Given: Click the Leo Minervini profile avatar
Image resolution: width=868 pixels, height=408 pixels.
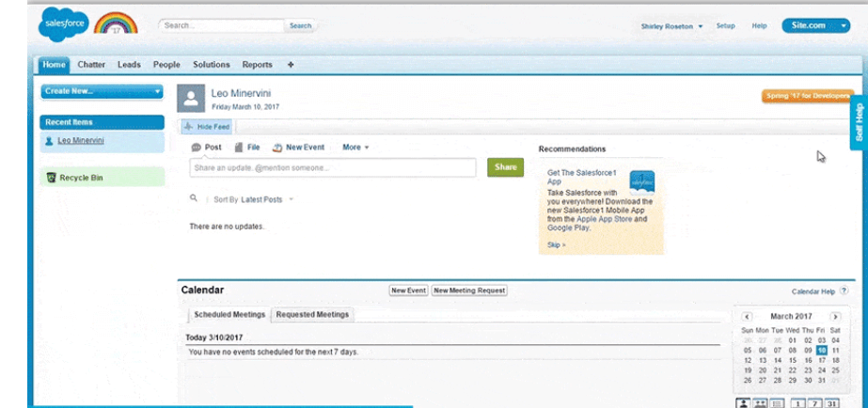Looking at the screenshot, I should pos(191,99).
